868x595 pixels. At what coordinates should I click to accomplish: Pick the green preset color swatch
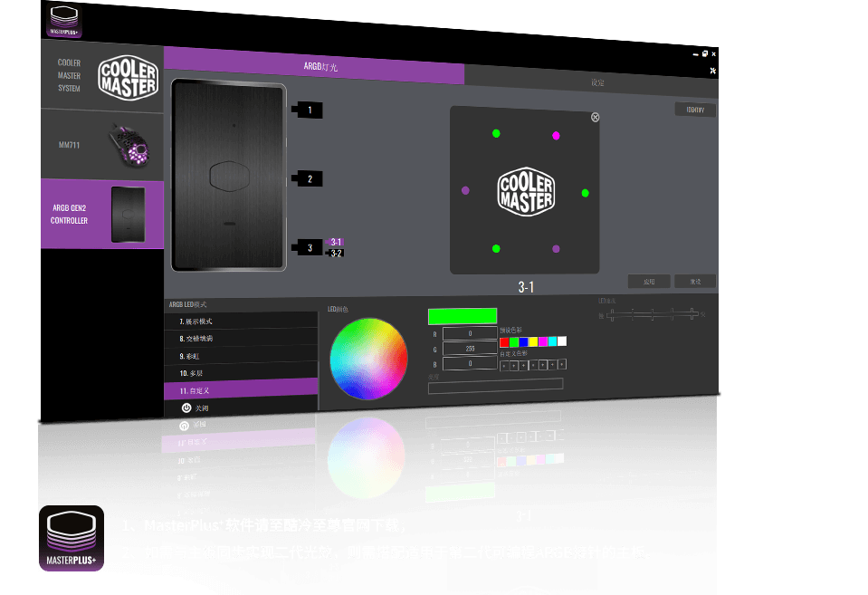coord(514,341)
